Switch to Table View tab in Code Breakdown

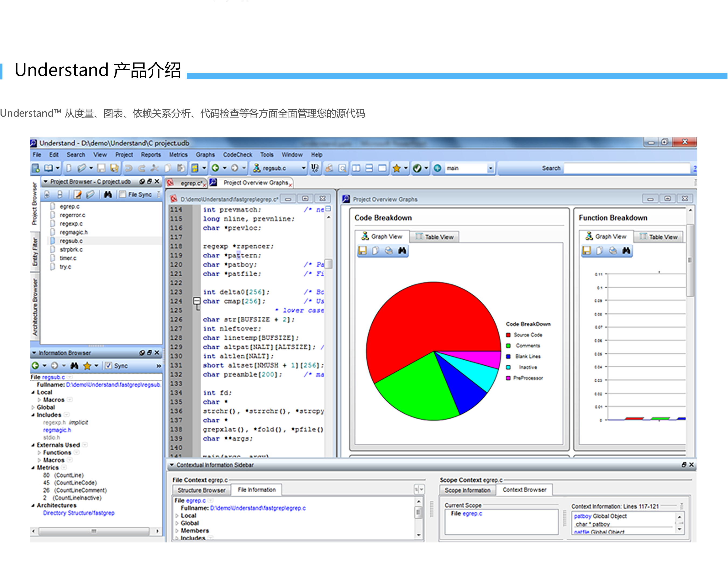[x=434, y=237]
